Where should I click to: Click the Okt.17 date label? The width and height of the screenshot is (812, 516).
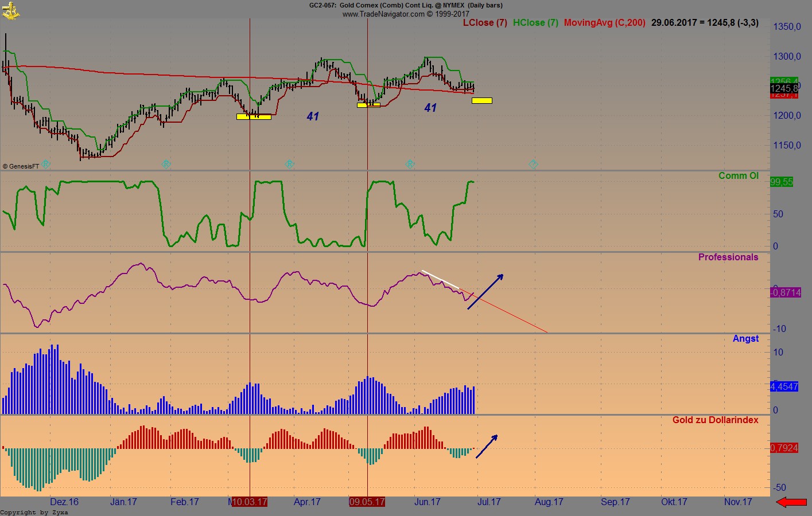[x=674, y=502]
